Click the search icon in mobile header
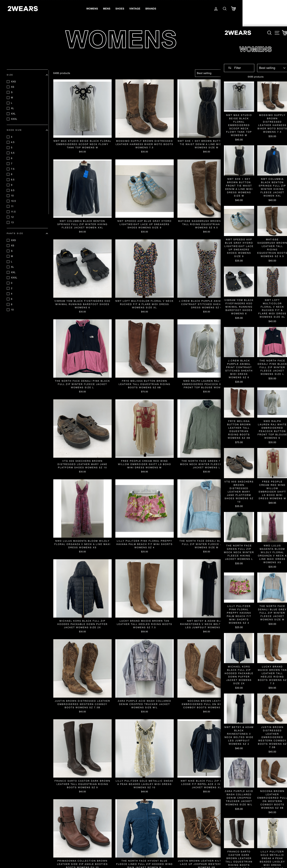This screenshot has height=868, width=287. pos(269,33)
